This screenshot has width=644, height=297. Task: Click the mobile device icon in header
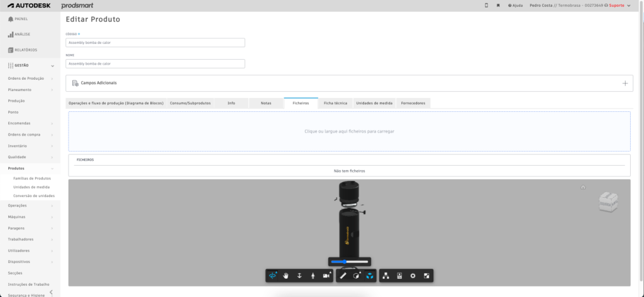[487, 6]
